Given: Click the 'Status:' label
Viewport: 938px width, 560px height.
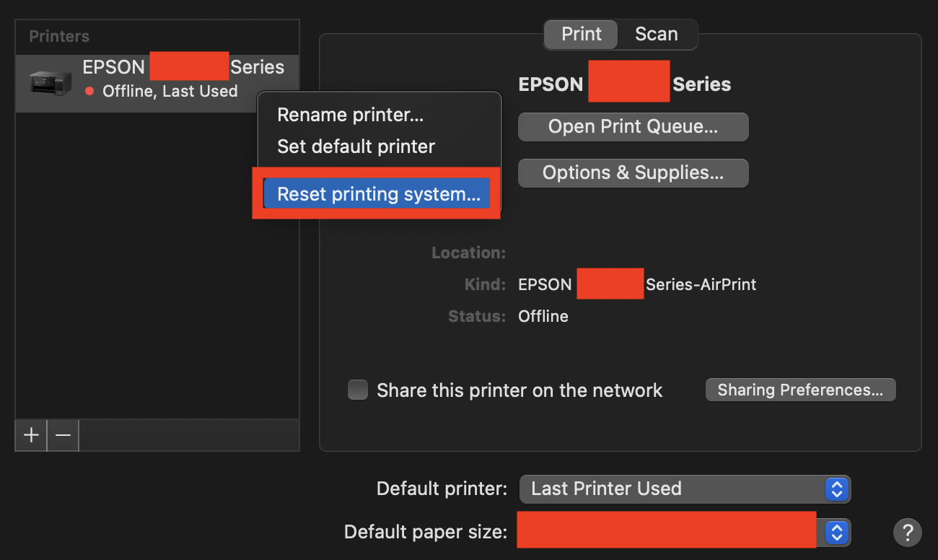Looking at the screenshot, I should pyautogui.click(x=477, y=316).
